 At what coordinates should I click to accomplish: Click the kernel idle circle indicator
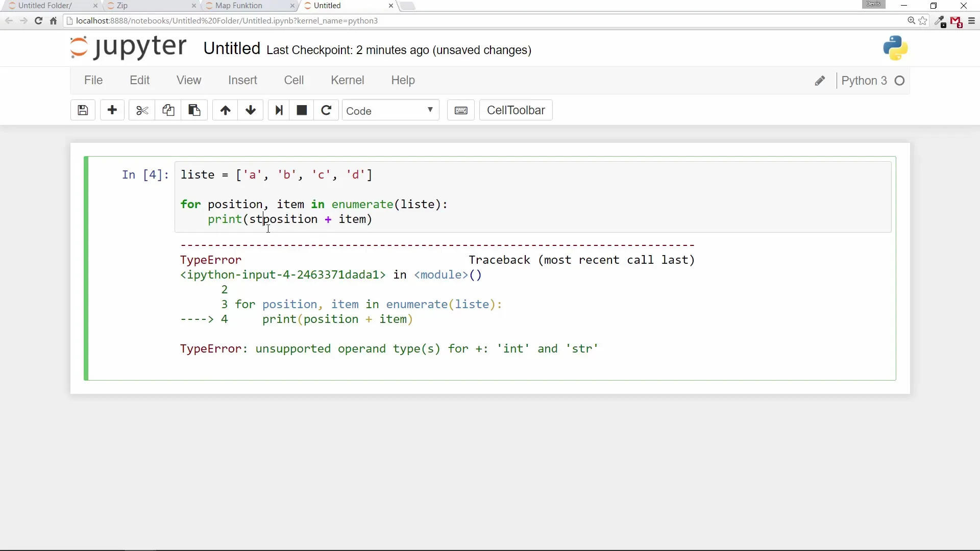[x=900, y=81]
